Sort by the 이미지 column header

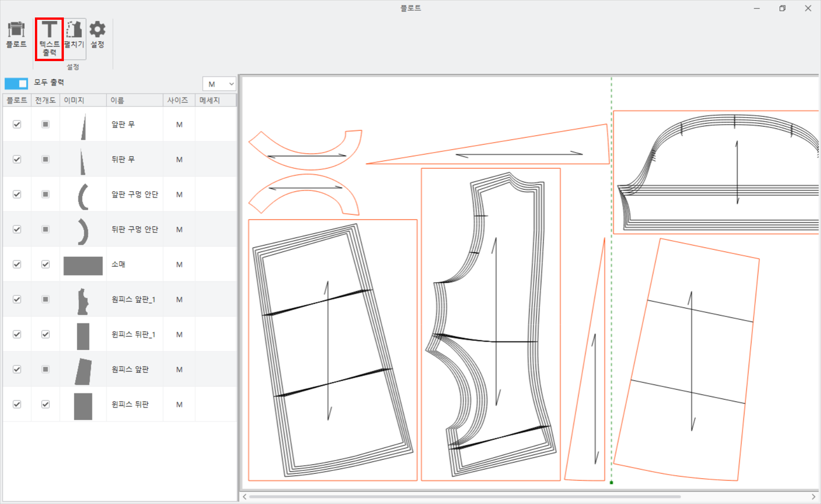pos(83,100)
